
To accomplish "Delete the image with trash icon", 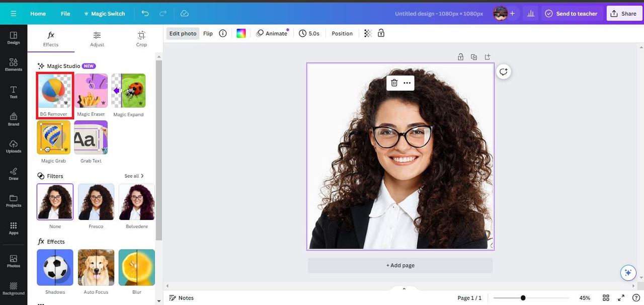I will coord(394,83).
